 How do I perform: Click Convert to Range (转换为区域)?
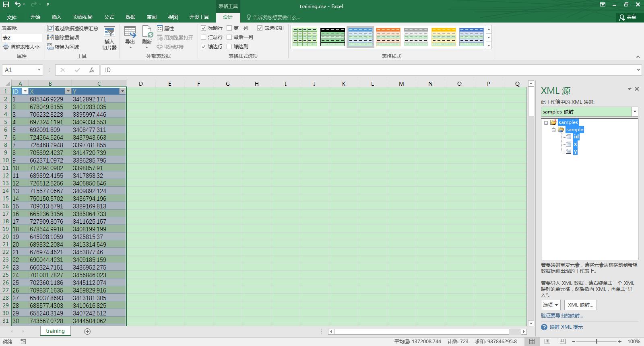(63, 47)
